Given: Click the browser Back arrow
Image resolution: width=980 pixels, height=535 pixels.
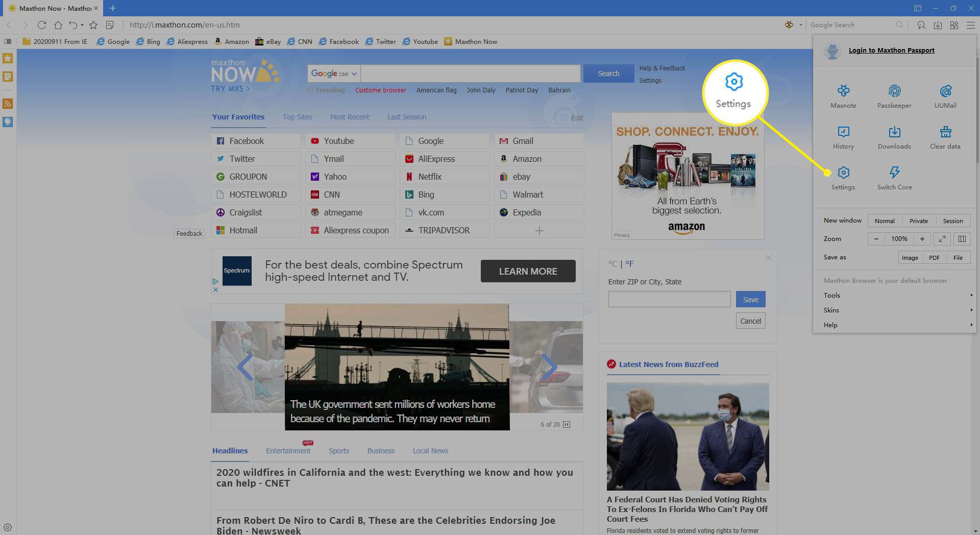Looking at the screenshot, I should 9,25.
